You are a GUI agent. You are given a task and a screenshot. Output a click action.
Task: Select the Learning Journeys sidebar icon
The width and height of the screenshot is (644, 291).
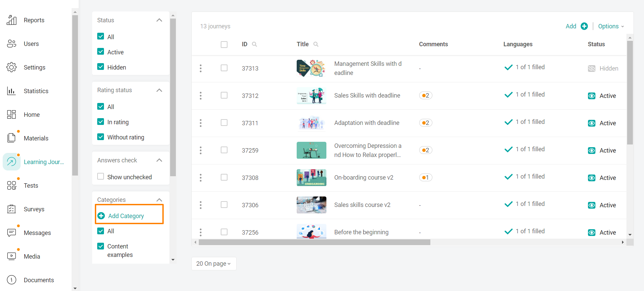[x=11, y=162]
